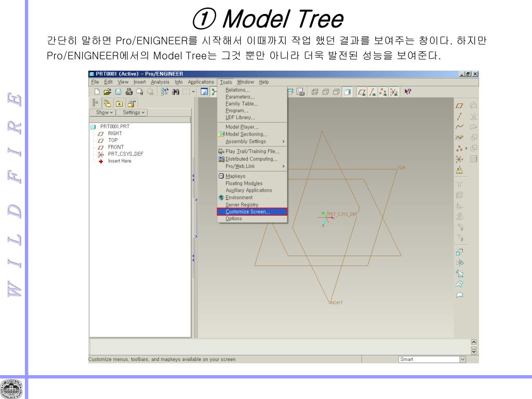532x399 pixels.
Task: Select the Sketch tool in side toolbar
Action: tap(459, 137)
